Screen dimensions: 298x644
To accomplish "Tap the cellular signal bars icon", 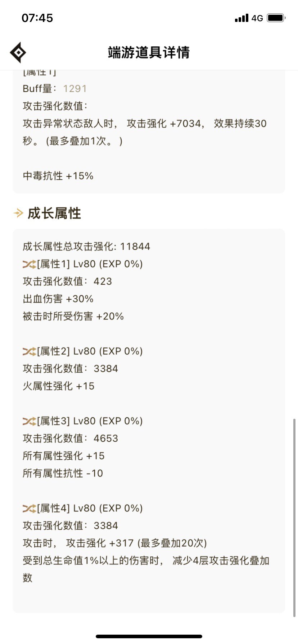I will pyautogui.click(x=241, y=18).
